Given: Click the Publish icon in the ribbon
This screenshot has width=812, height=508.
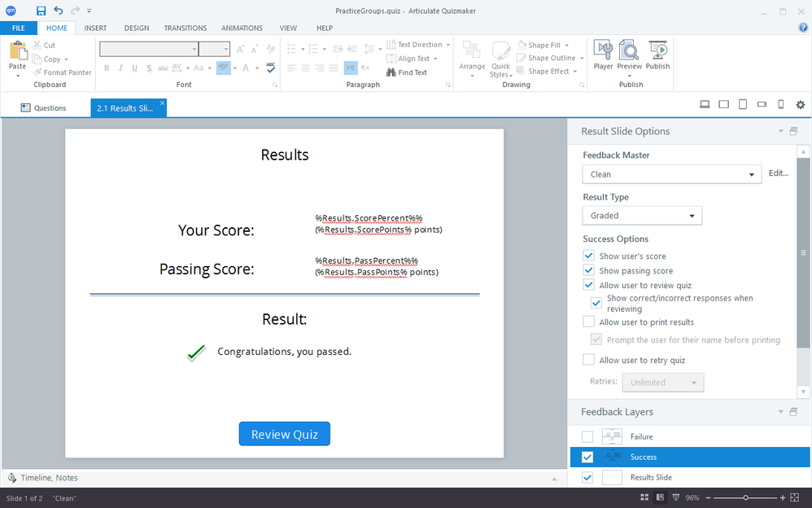Looking at the screenshot, I should pyautogui.click(x=657, y=55).
